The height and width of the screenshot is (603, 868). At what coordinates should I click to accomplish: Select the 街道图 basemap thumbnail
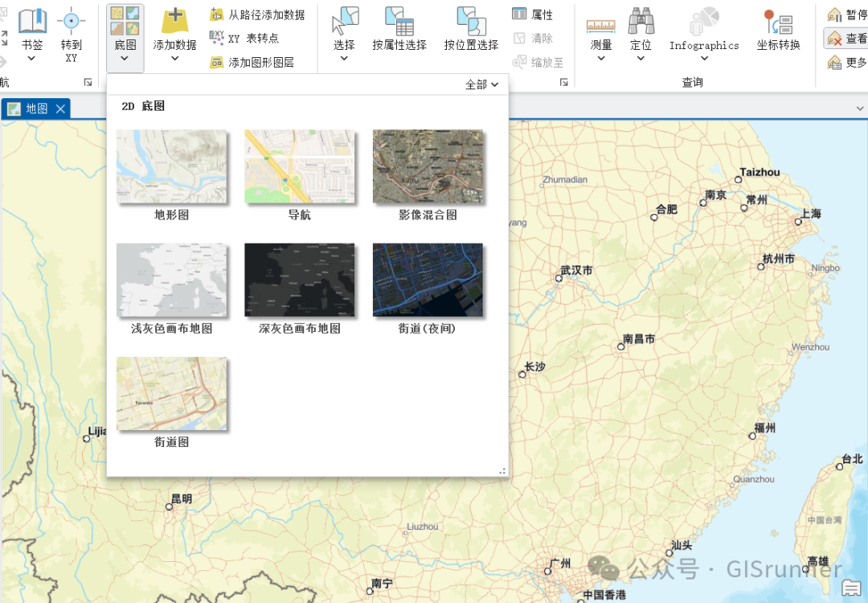click(172, 394)
